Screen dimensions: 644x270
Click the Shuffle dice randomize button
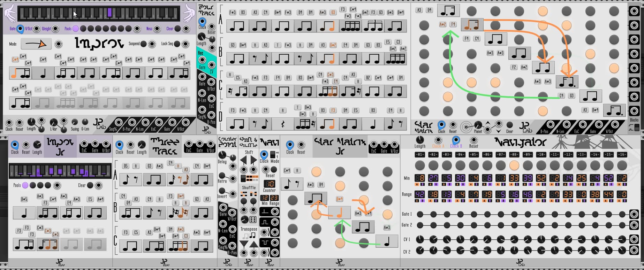[x=253, y=219]
